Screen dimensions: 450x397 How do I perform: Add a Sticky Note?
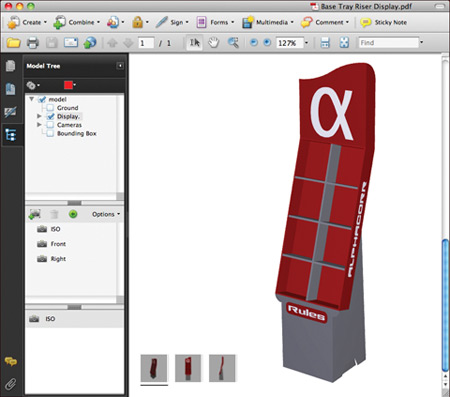[x=384, y=22]
